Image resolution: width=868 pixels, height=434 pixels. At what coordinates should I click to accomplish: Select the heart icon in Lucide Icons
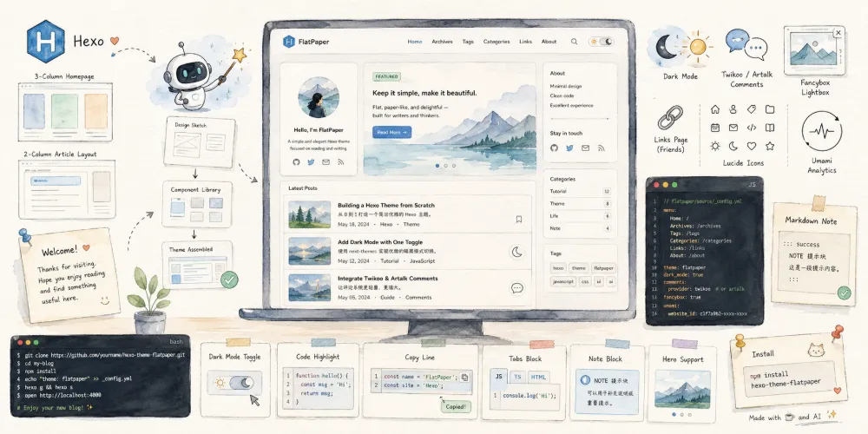click(751, 146)
